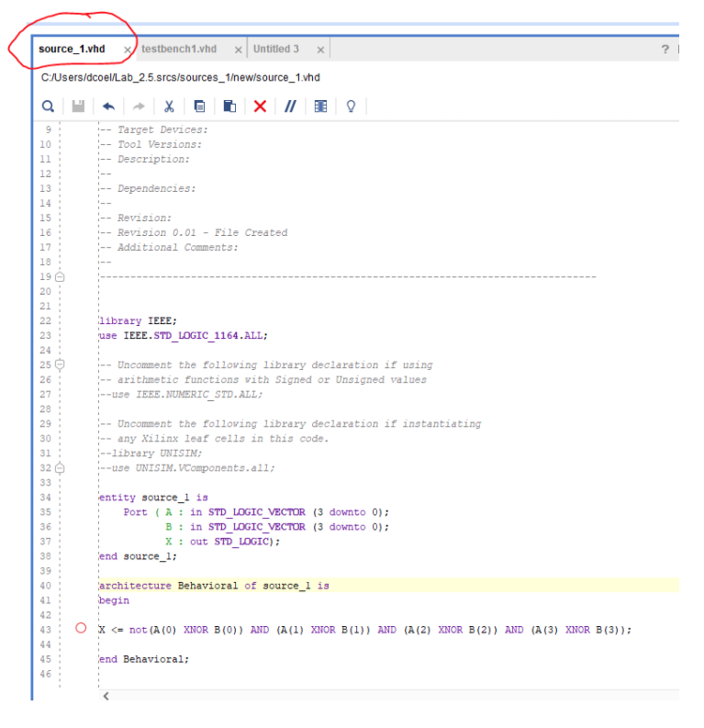The width and height of the screenshot is (704, 728).
Task: Collapse the fold marker at line 19
Action: click(60, 277)
